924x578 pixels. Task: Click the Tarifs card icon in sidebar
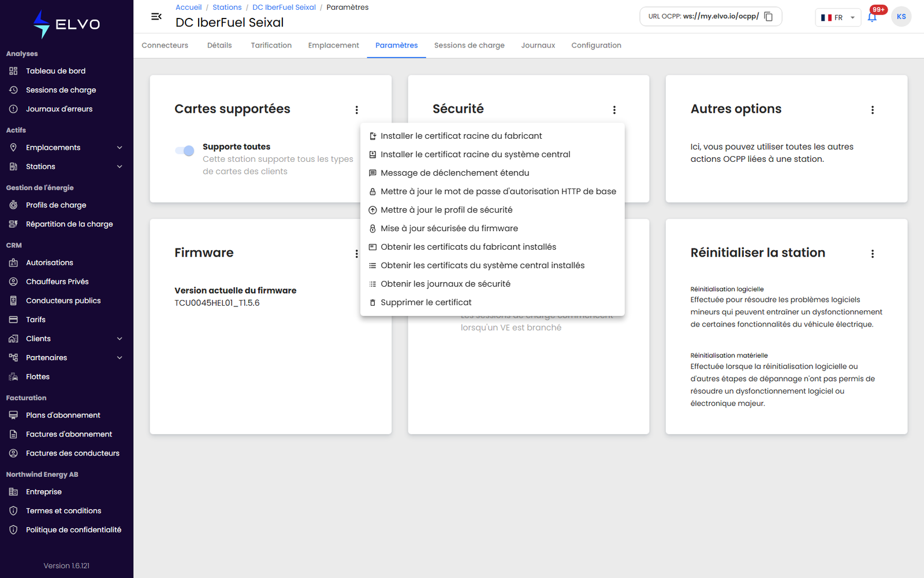coord(13,320)
